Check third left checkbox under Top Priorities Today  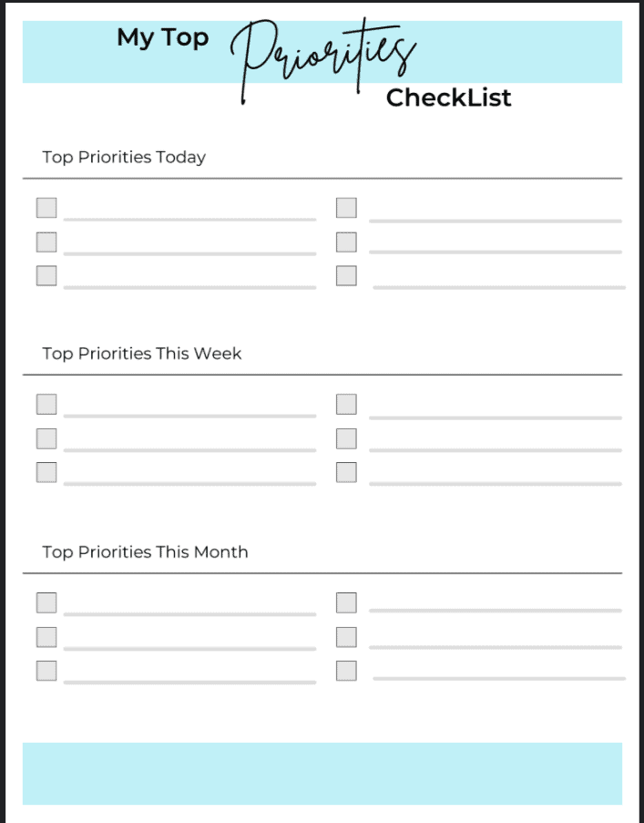[46, 276]
